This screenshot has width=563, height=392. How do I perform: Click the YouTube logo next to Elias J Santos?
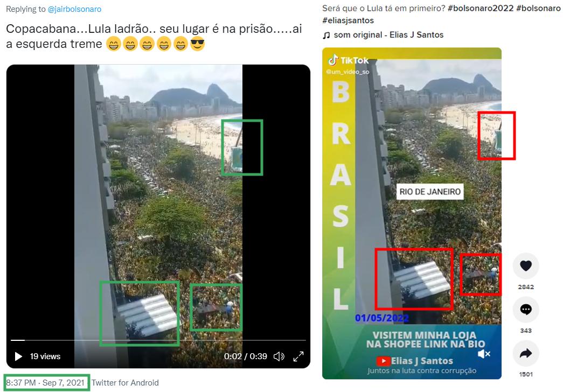click(x=383, y=361)
